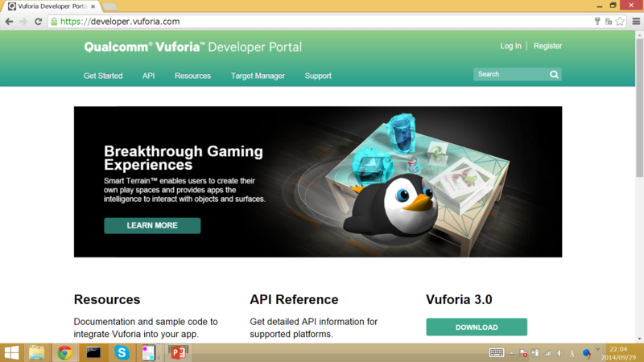Screen dimensions: 644x362
Task: Open the Support nav item
Action: point(318,76)
